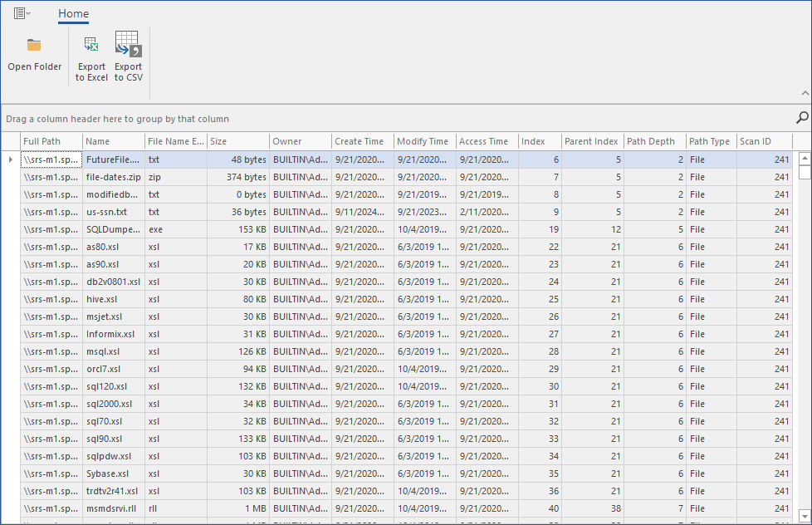This screenshot has height=525, width=812.
Task: Select the Informix.xsl name cell
Action: [x=114, y=334]
